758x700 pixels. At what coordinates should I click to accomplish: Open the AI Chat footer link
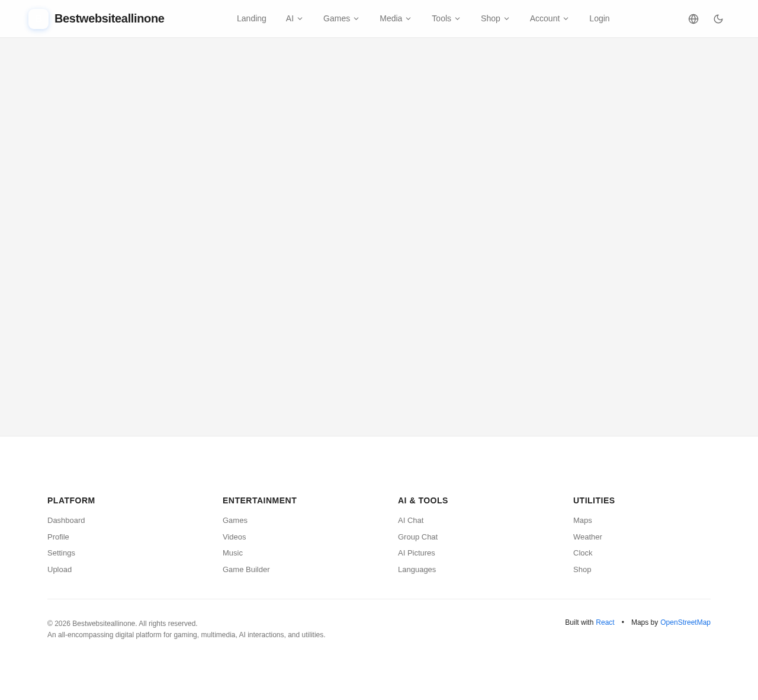coord(411,521)
